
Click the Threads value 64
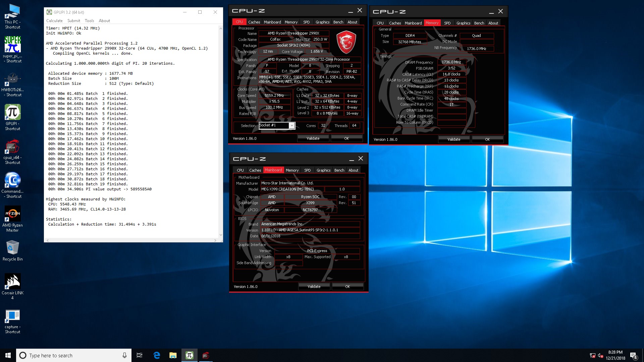(x=354, y=126)
